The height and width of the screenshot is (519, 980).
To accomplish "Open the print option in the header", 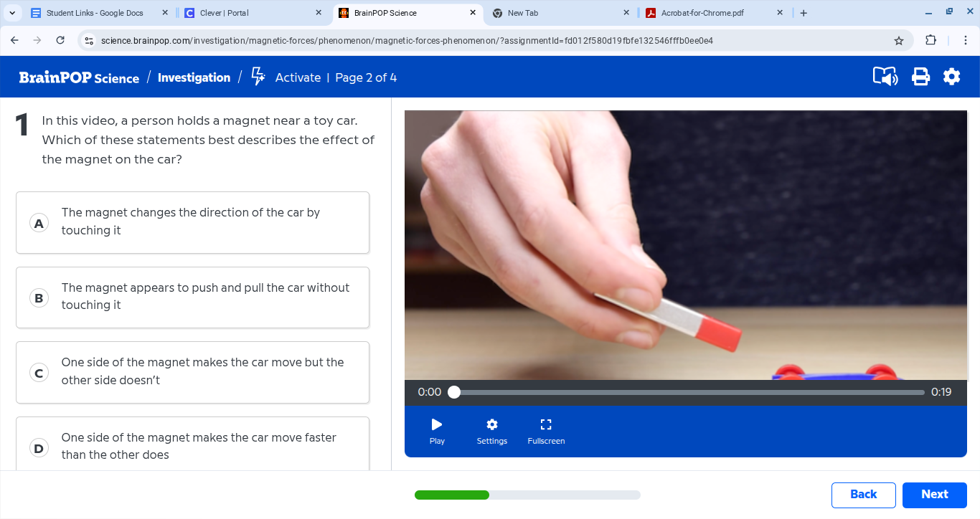I will 920,77.
